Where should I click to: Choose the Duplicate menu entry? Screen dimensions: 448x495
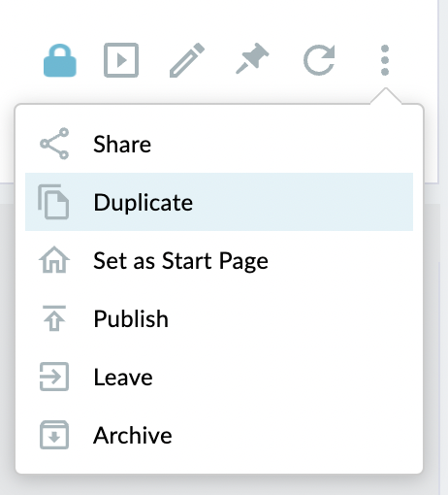219,202
